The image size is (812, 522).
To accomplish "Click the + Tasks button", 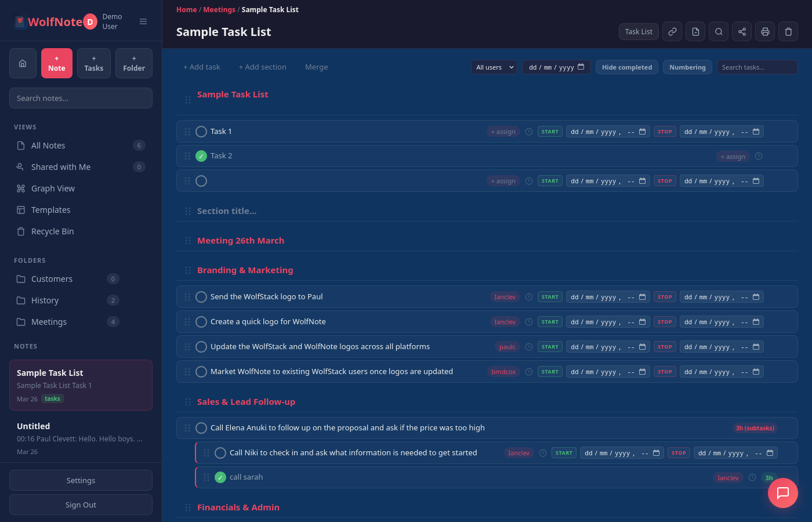I will click(x=94, y=63).
